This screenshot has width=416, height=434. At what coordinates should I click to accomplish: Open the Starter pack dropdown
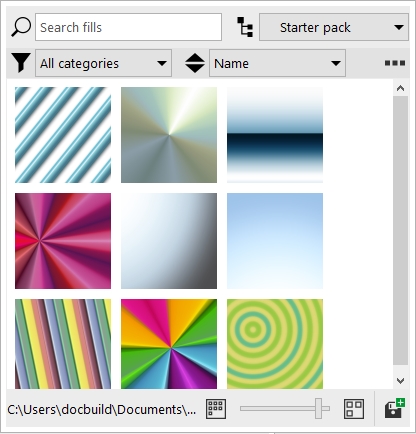(334, 27)
